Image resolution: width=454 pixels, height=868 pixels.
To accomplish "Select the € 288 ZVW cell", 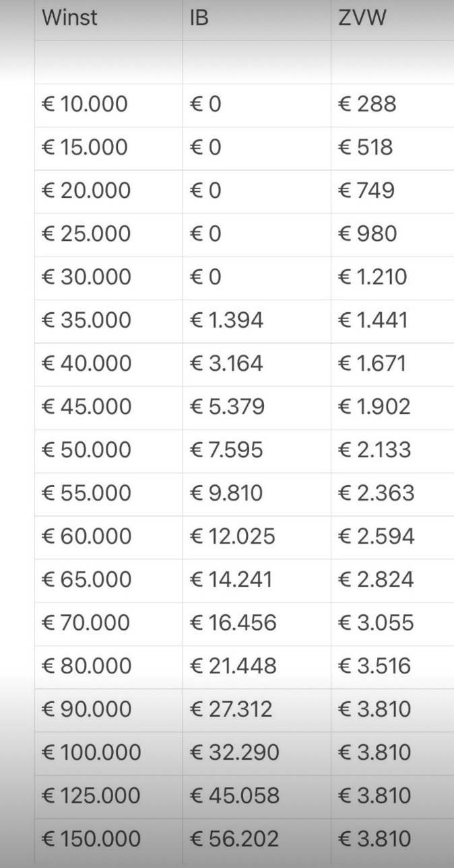I will [393, 105].
